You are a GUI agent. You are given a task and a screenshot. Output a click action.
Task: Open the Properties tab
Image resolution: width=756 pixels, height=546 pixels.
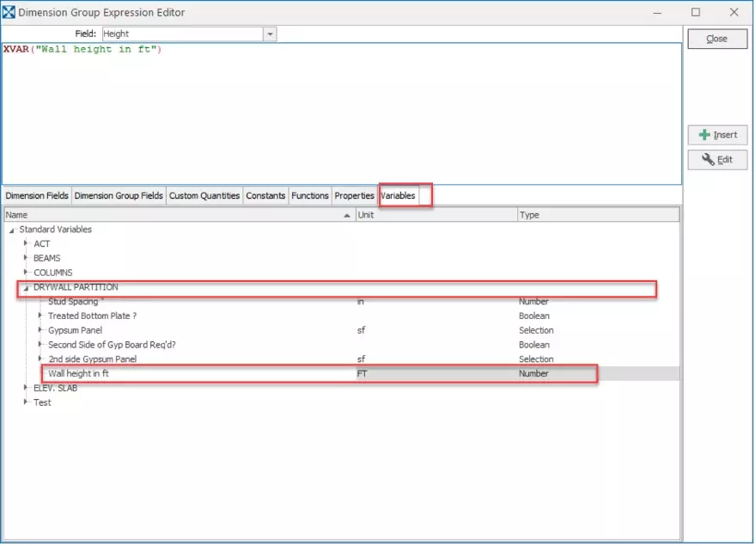point(354,196)
